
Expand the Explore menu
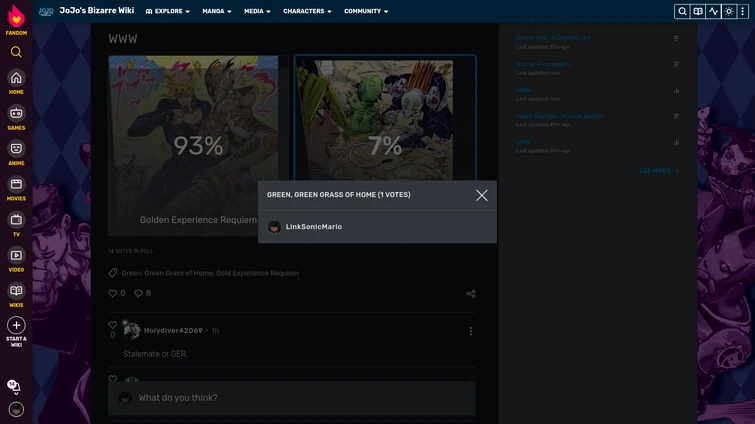click(168, 11)
